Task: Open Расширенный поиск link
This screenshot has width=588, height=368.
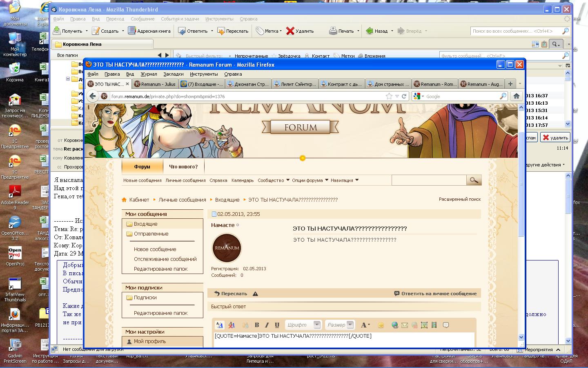Action: coord(460,199)
